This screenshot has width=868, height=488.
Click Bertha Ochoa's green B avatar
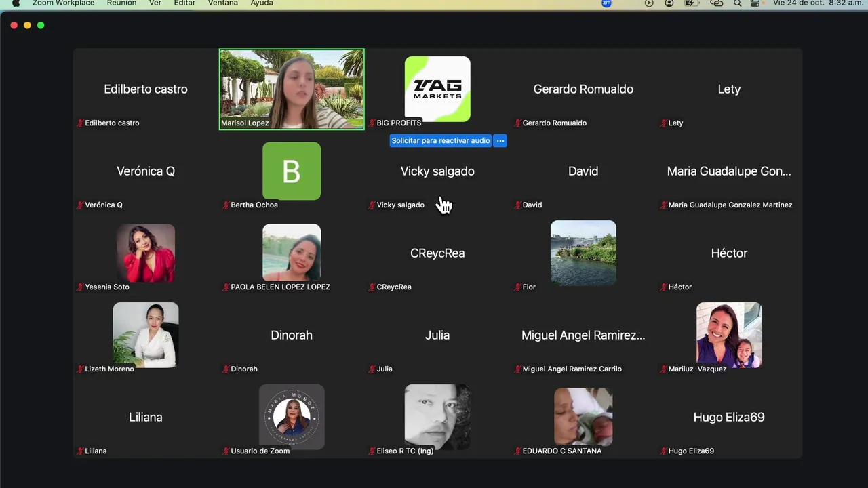click(x=292, y=171)
